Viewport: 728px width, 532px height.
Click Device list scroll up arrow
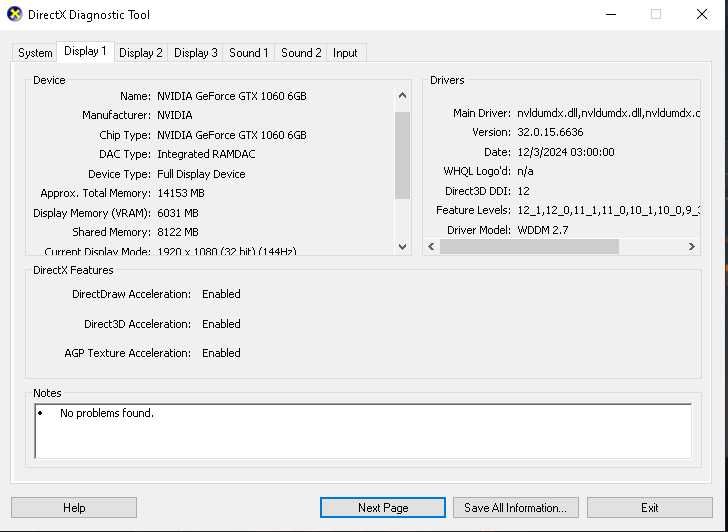tap(403, 96)
